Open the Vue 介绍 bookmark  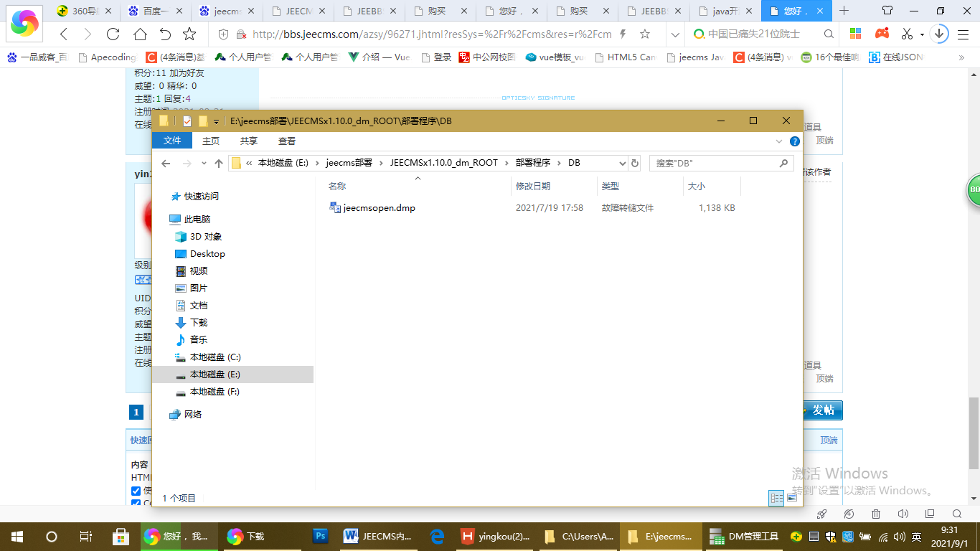380,57
